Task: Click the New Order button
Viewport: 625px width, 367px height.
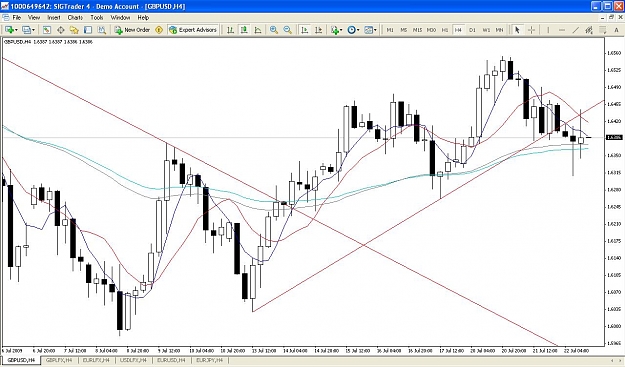Action: [132, 30]
